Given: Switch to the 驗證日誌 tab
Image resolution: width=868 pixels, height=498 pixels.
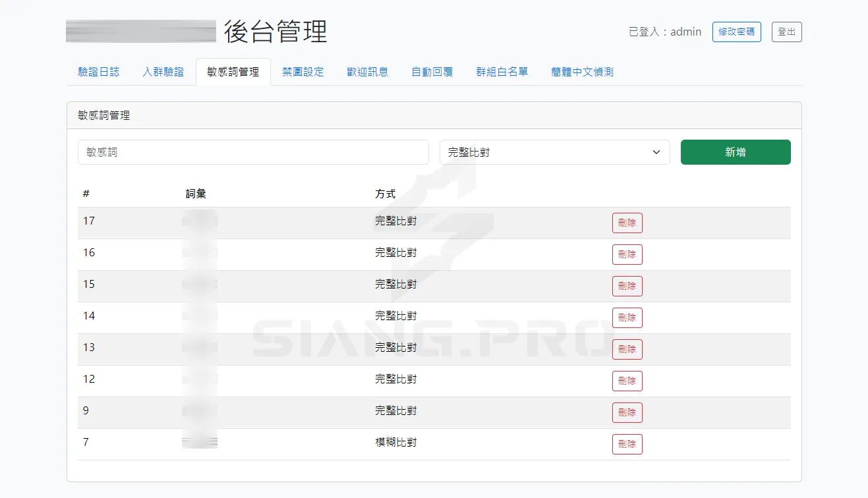Looking at the screenshot, I should (x=98, y=72).
